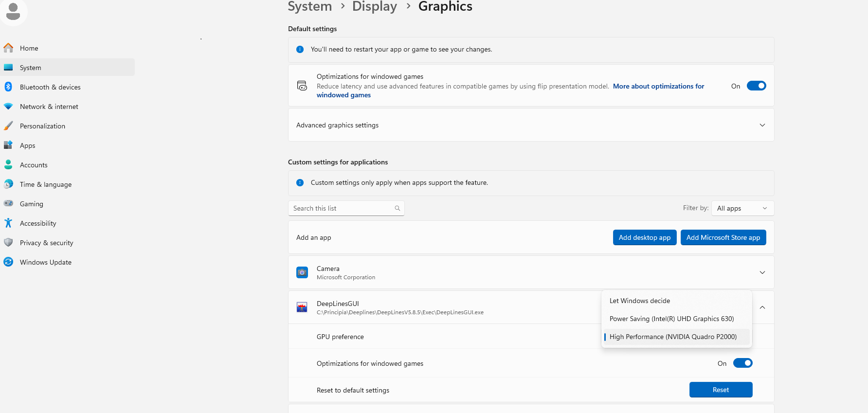Screen dimensions: 868x413
Task: Open More about optimizations for windowed games link
Action: (658, 86)
